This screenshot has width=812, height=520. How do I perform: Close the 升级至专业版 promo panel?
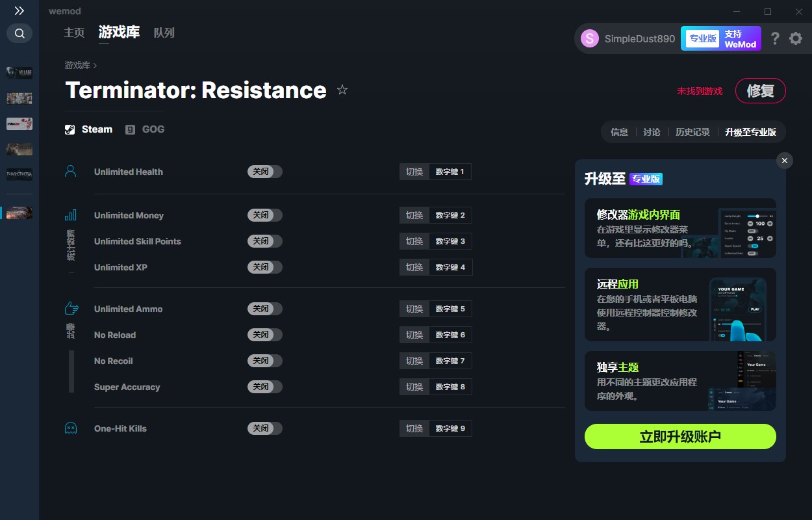point(785,161)
